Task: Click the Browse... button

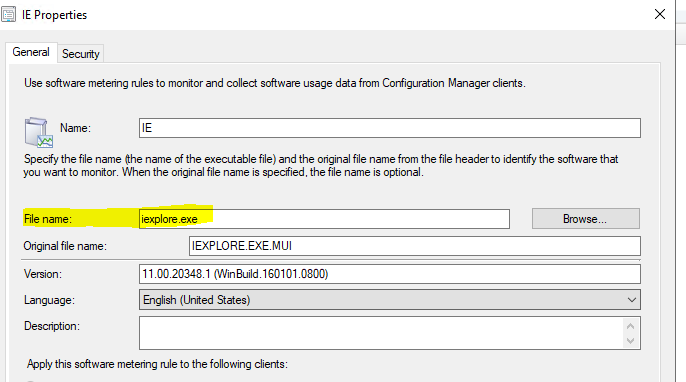Action: 585,219
